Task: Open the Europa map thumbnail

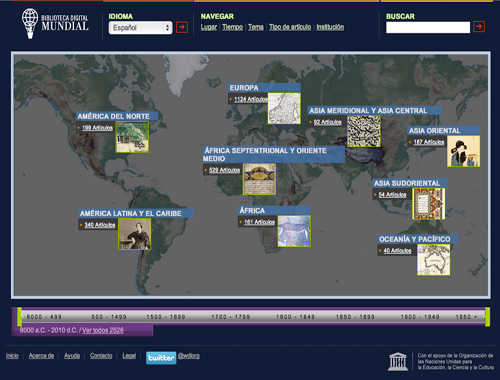Action: point(284,108)
